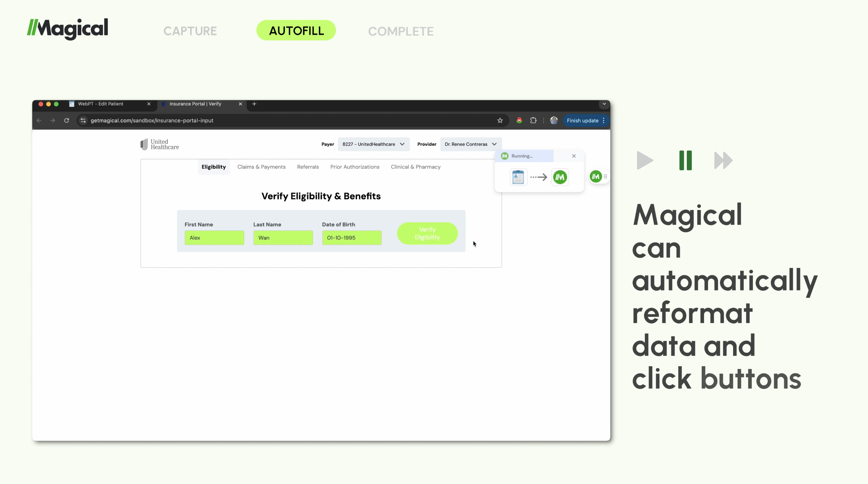Click the Date of Birth field 01-10-1995
Viewport: 868px width, 484px height.
click(x=352, y=237)
